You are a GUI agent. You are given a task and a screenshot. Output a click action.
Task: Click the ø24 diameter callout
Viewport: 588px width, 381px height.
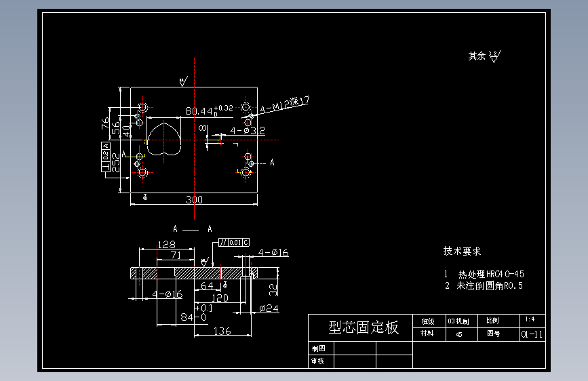point(269,308)
